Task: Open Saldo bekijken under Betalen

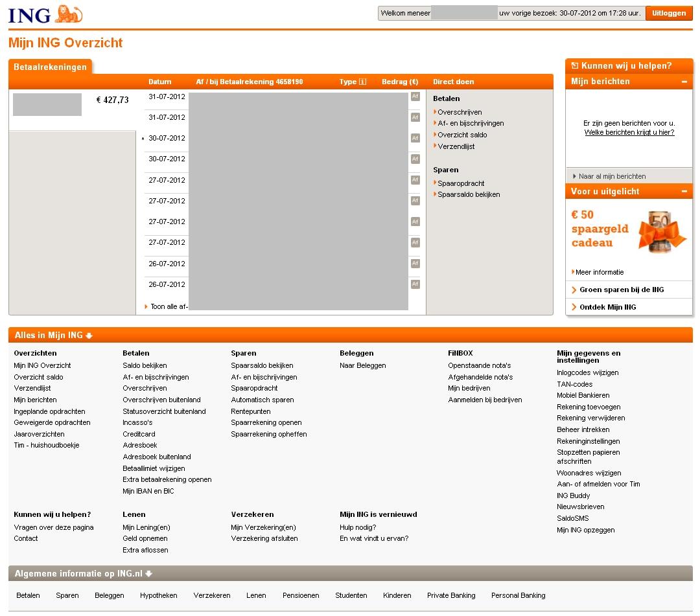Action: [x=145, y=365]
